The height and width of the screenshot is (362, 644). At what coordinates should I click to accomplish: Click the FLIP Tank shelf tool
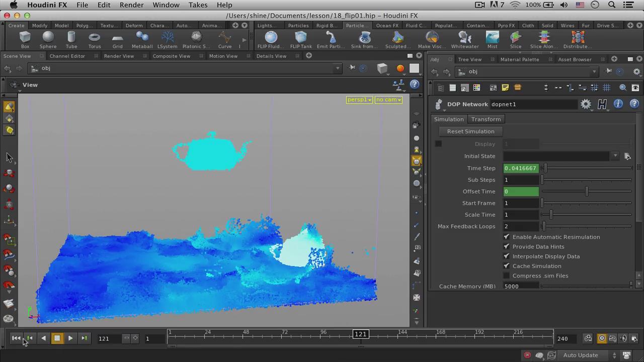pos(301,40)
